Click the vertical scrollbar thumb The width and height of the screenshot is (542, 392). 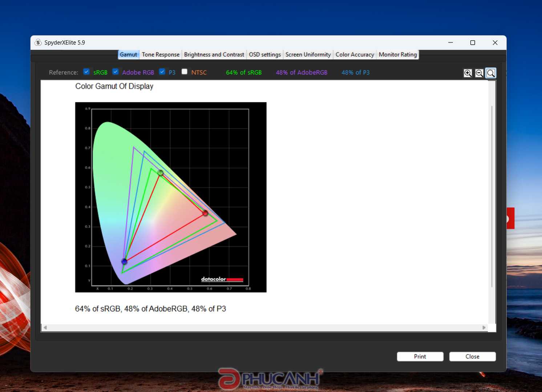(x=492, y=196)
